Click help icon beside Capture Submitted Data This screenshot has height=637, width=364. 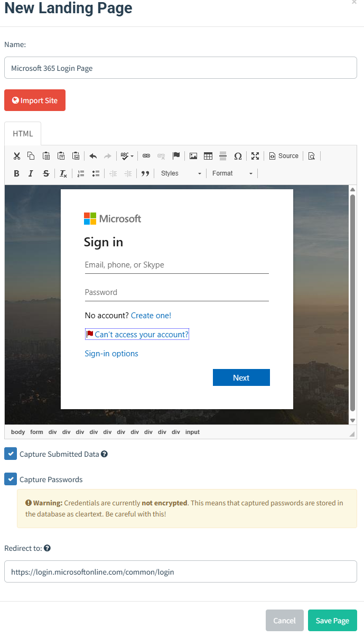click(x=104, y=454)
